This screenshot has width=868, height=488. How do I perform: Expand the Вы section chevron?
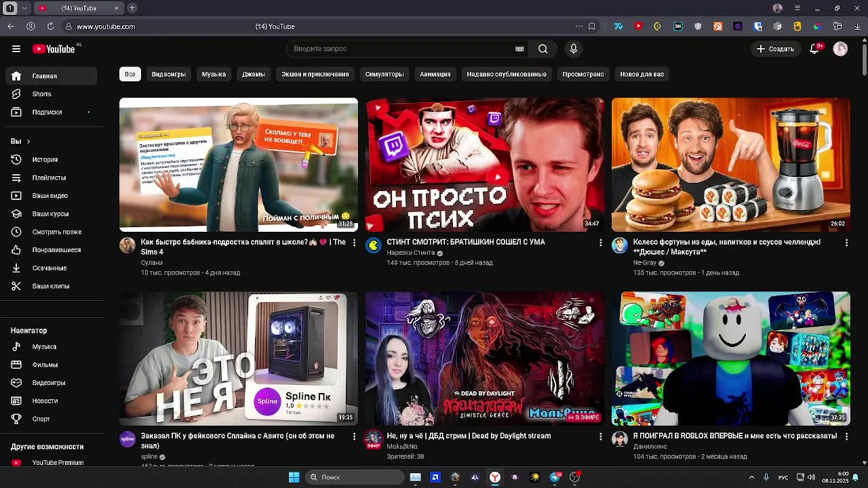pos(28,141)
